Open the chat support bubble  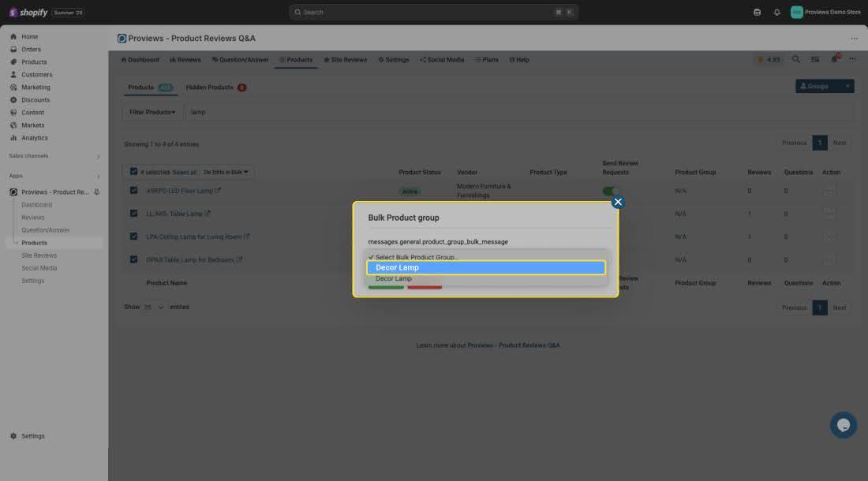coord(843,425)
